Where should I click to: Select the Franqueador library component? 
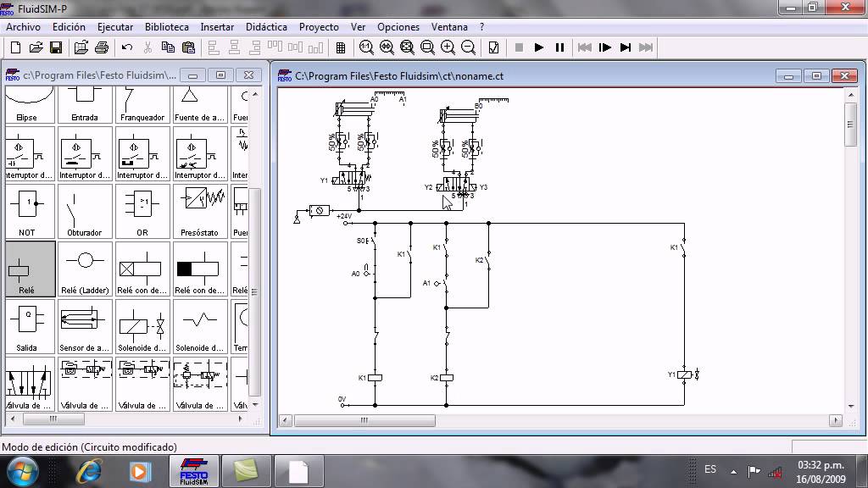[x=142, y=105]
